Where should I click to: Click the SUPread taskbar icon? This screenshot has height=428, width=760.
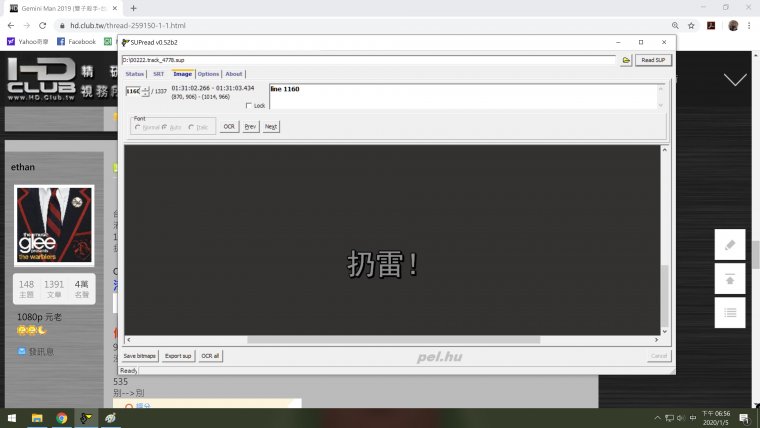coord(86,418)
